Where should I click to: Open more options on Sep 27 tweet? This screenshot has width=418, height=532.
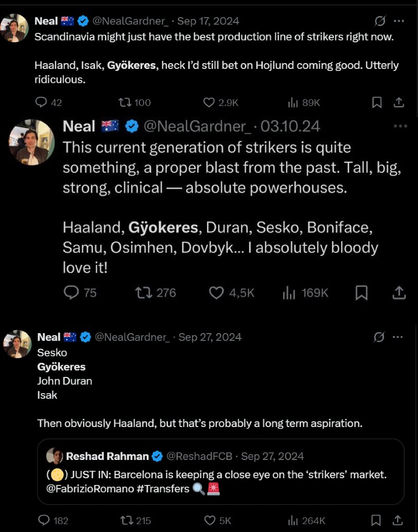pyautogui.click(x=399, y=337)
